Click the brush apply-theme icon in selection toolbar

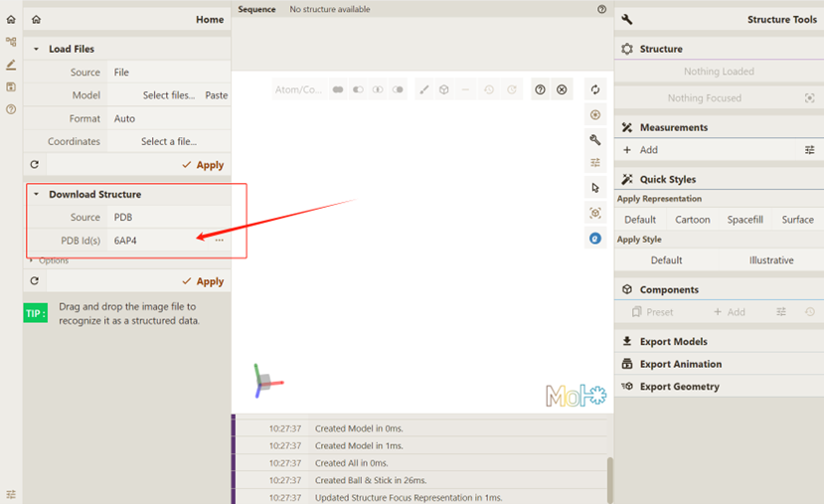tap(424, 89)
